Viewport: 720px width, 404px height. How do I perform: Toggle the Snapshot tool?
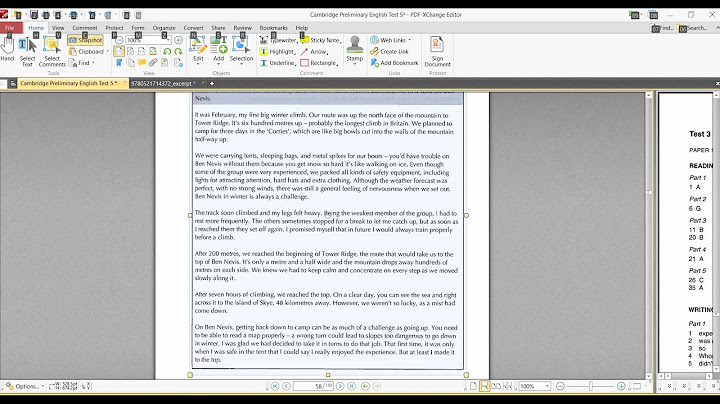click(x=85, y=40)
